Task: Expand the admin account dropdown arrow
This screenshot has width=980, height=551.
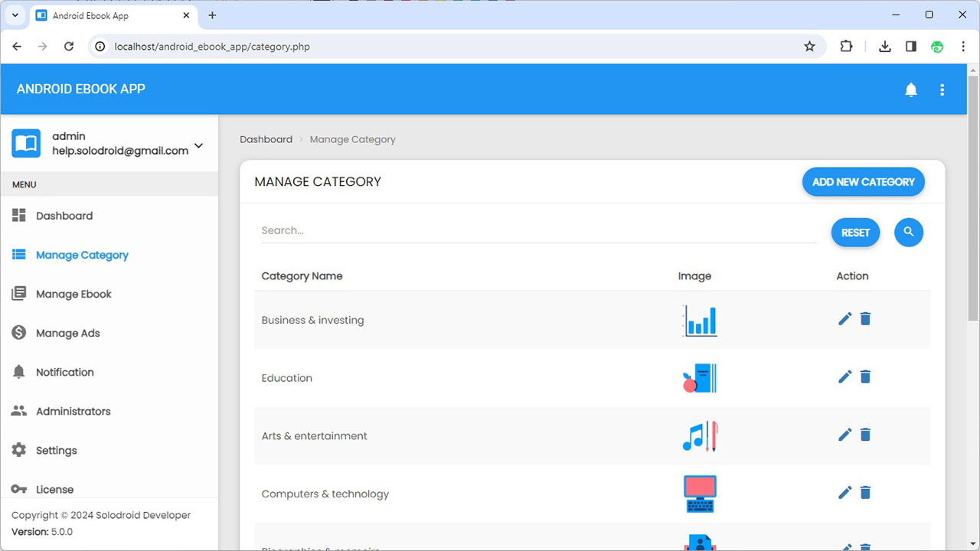Action: point(198,145)
